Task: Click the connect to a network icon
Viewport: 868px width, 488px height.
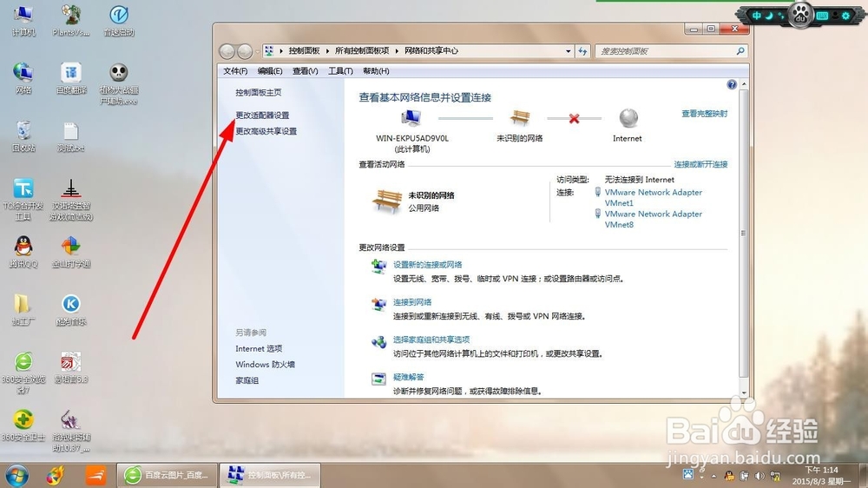Action: 378,304
